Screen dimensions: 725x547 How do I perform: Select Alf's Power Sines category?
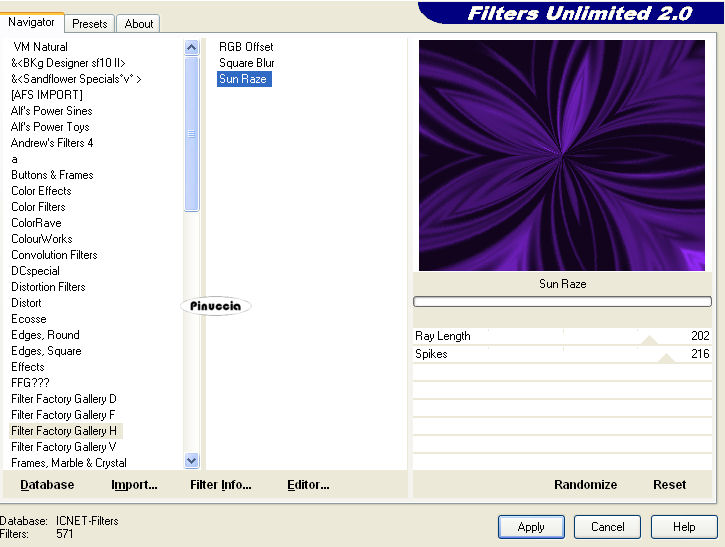point(51,111)
